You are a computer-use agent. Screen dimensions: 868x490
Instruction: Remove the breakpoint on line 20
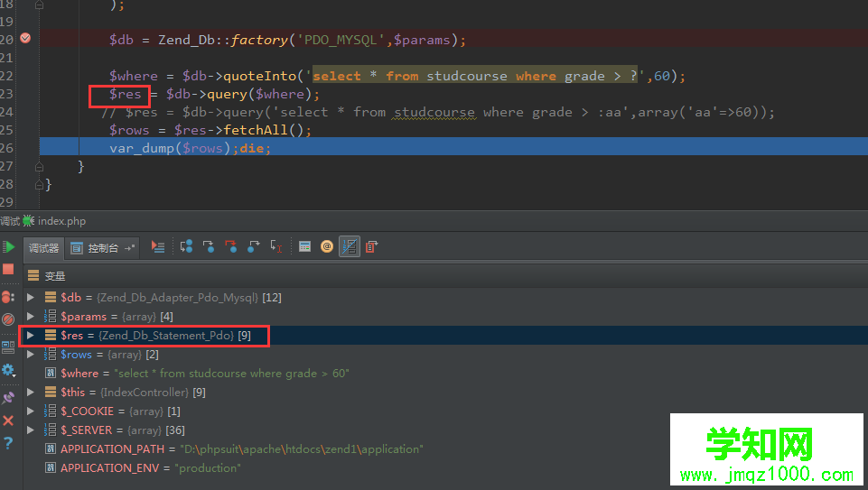[25, 38]
